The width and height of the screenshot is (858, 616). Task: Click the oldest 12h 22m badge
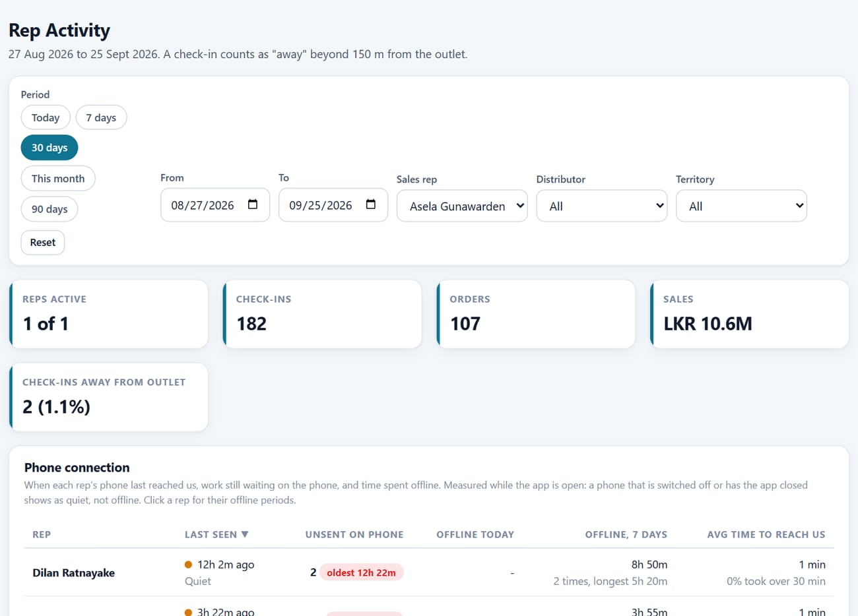click(361, 572)
